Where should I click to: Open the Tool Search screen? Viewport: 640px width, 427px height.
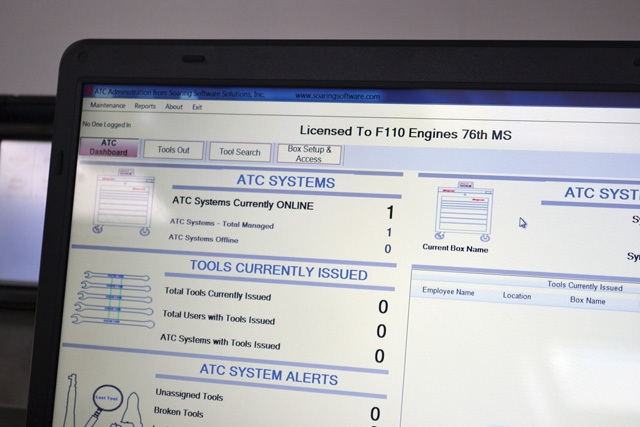click(x=240, y=152)
